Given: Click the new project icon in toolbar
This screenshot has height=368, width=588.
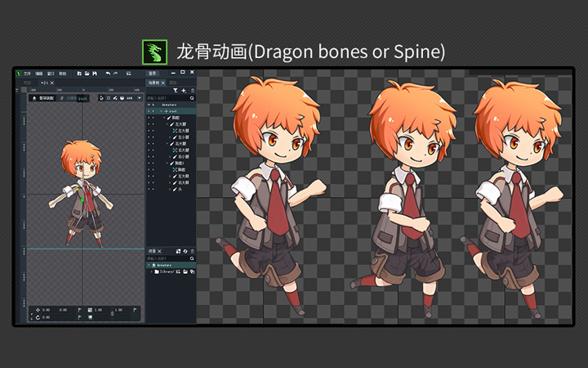Looking at the screenshot, I should [x=79, y=74].
